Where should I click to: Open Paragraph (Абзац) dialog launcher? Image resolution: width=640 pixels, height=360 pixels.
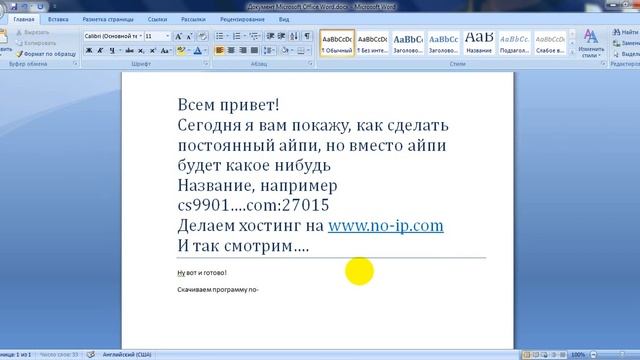(x=311, y=64)
